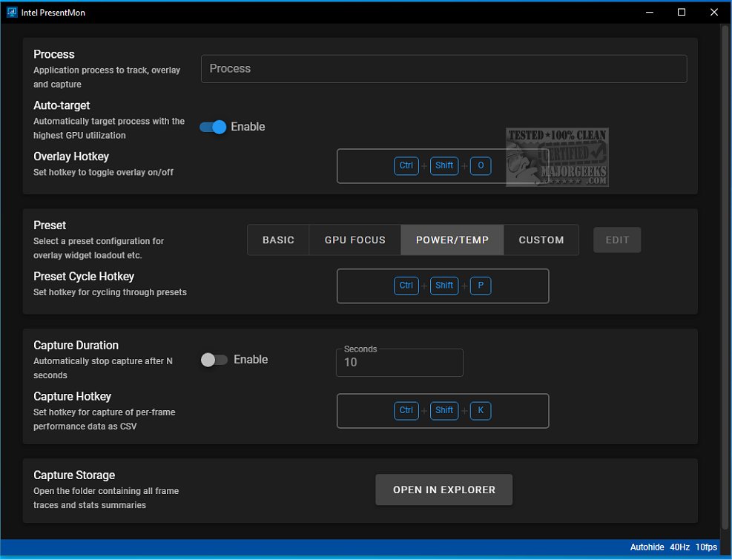Click the EDIT preset button

click(x=617, y=240)
